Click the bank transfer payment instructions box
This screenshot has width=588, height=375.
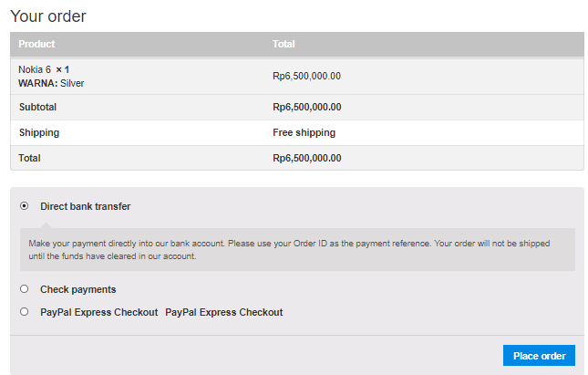click(x=297, y=250)
